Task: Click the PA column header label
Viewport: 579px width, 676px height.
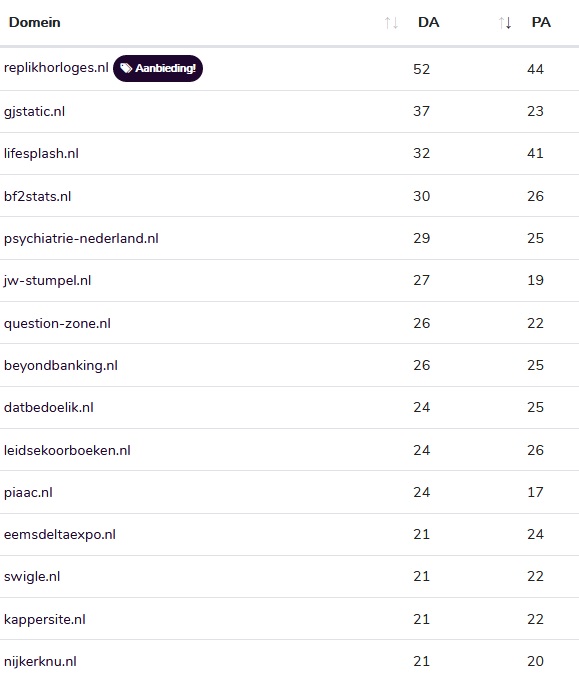Action: point(541,22)
